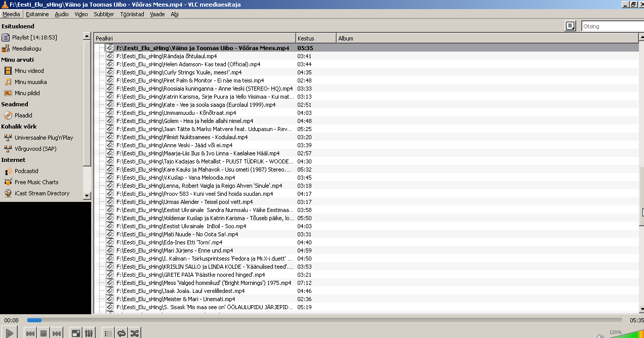Open the playlist view mode dropdown
Image resolution: width=644 pixels, height=338 pixels.
point(571,26)
